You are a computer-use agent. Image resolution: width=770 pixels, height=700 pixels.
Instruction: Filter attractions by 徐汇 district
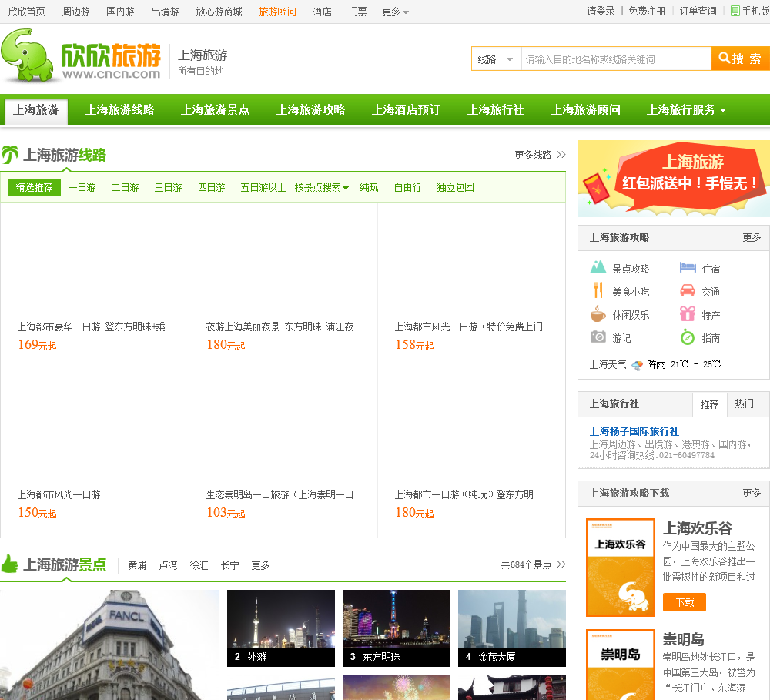click(199, 565)
